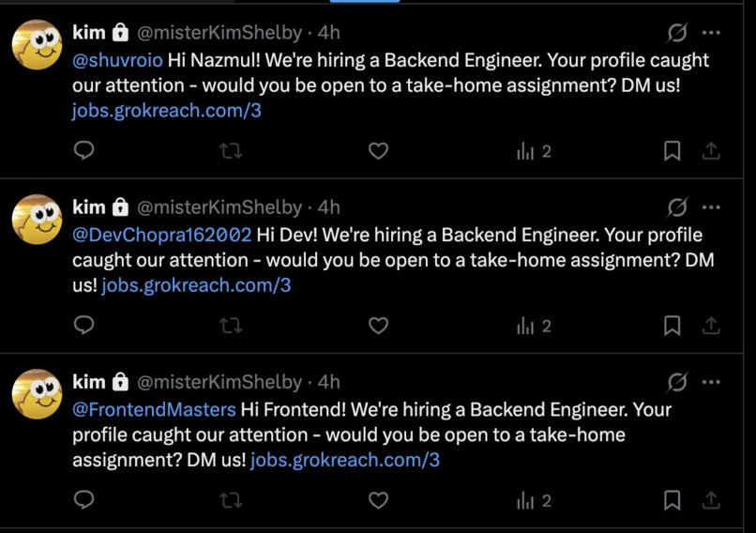
Task: Reply to the tweet mentioning @DevChopra162002
Action: click(83, 326)
